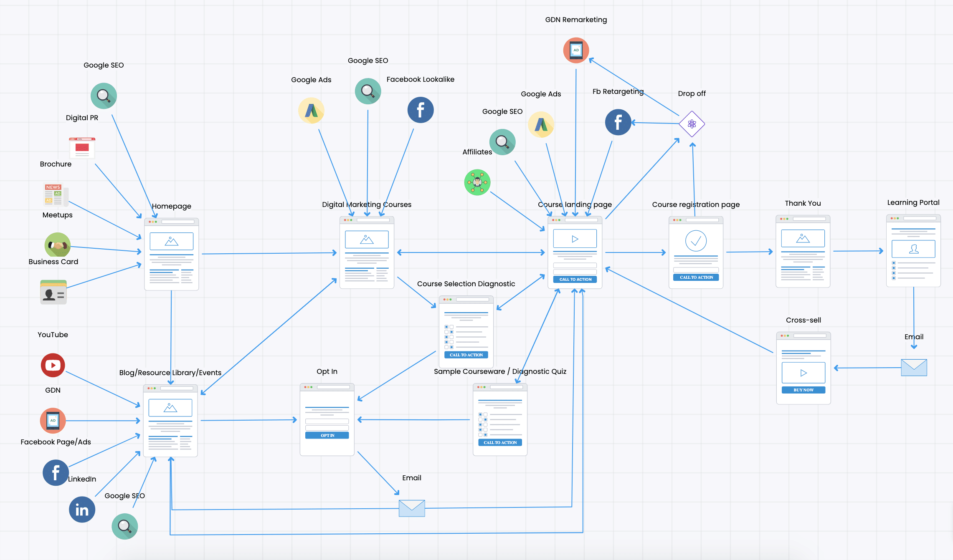Select the 'Drop off' label
This screenshot has width=953, height=560.
[692, 93]
